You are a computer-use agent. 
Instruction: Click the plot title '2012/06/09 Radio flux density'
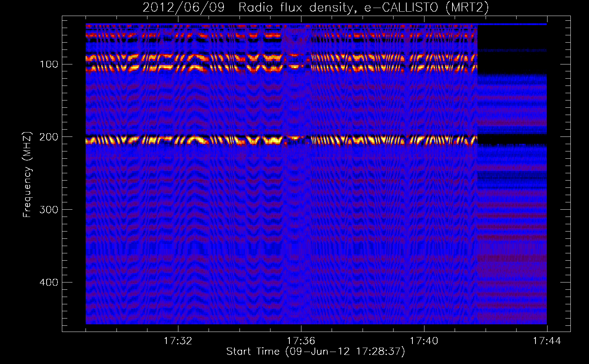click(x=316, y=7)
